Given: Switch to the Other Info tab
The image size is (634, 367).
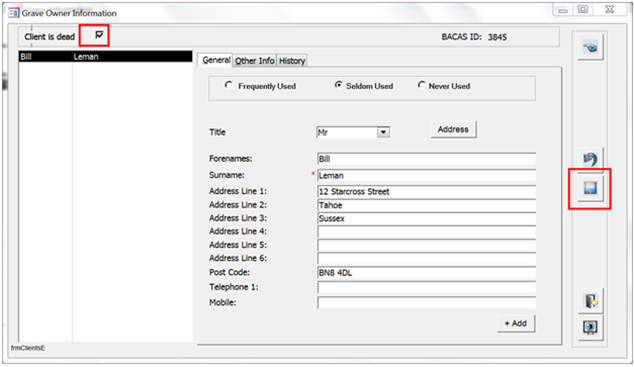Looking at the screenshot, I should [x=255, y=61].
